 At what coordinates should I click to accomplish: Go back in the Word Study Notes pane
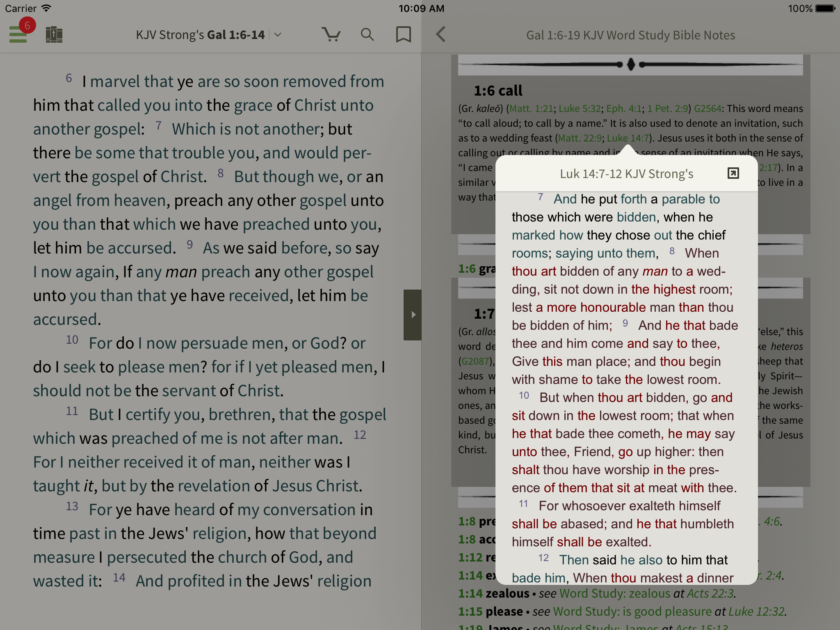pyautogui.click(x=441, y=35)
